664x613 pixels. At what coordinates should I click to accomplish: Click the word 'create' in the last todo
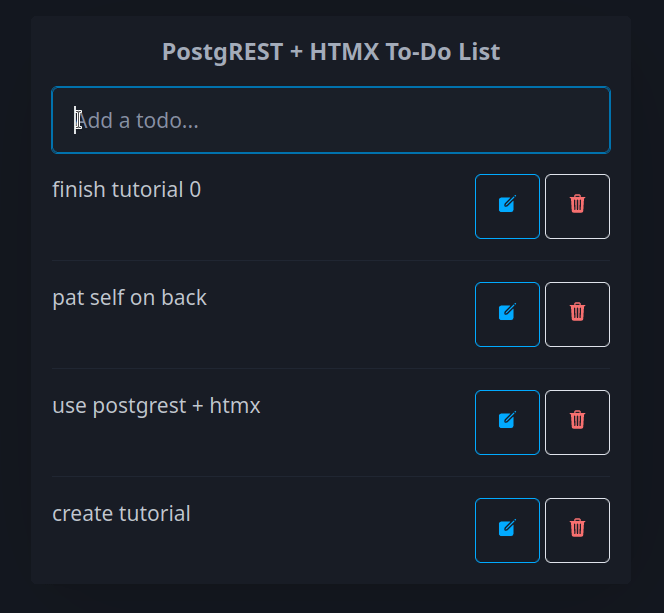click(82, 513)
